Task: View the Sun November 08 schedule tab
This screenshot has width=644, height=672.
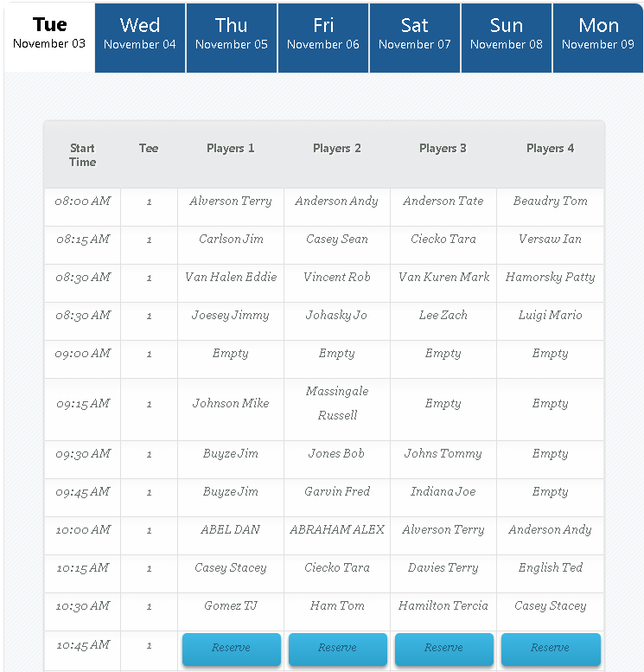Action: point(507,38)
